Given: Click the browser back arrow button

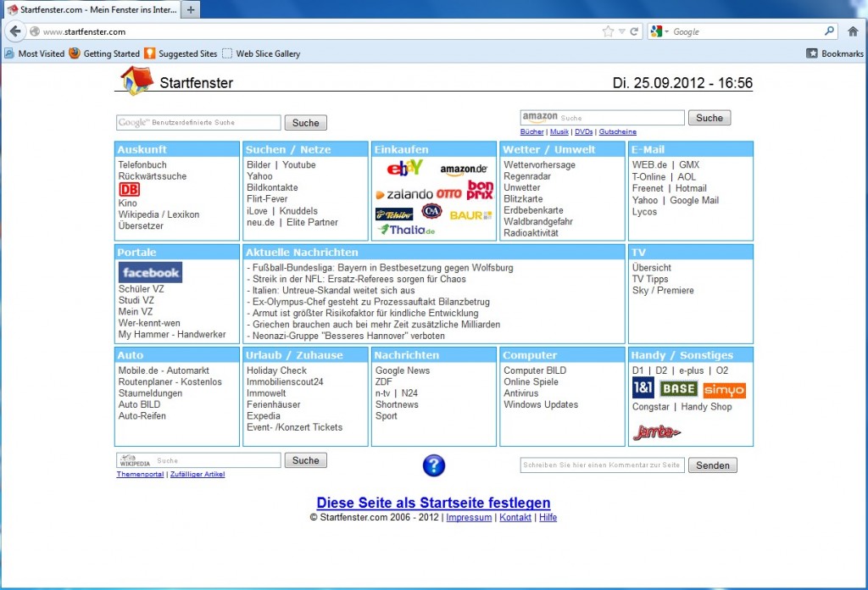Looking at the screenshot, I should (x=15, y=31).
